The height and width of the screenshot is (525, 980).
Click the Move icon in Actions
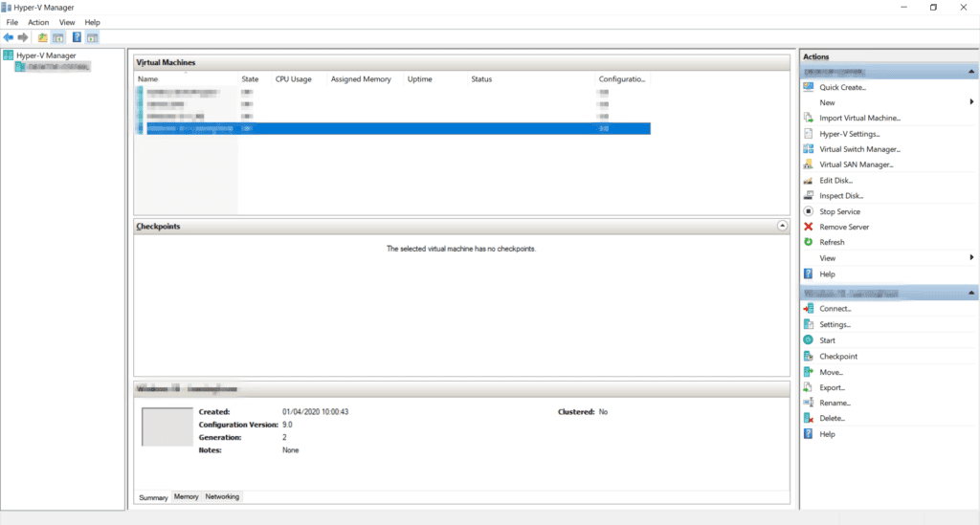(x=808, y=371)
